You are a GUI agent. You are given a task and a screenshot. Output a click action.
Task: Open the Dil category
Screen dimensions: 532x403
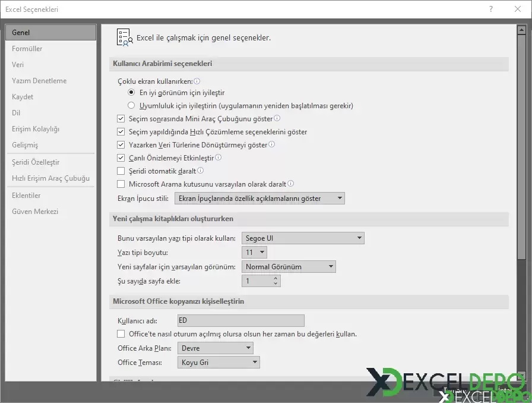tap(51, 113)
